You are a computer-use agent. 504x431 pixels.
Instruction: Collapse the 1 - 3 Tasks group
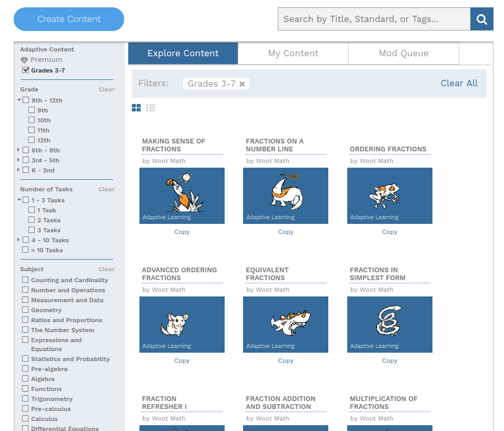tap(19, 200)
